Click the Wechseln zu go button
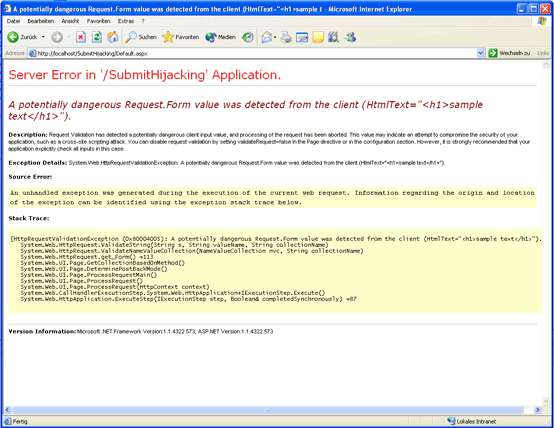The width and height of the screenshot is (554, 428). 509,53
